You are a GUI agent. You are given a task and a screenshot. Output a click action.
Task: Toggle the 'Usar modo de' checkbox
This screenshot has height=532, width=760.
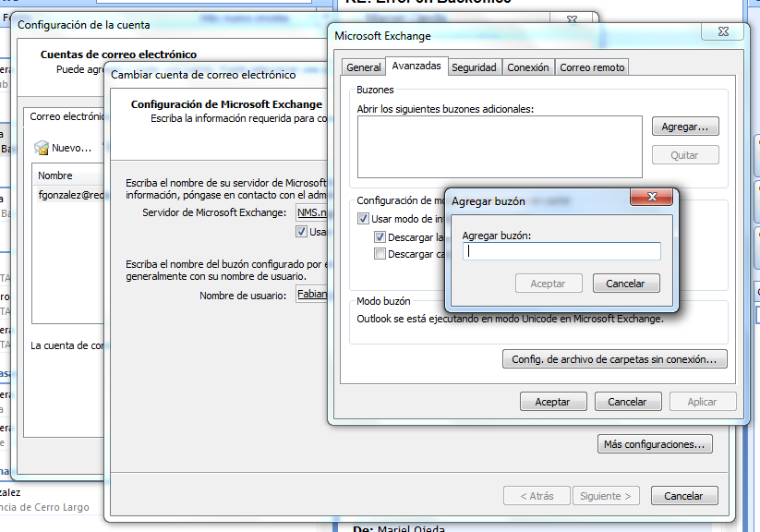(x=364, y=220)
